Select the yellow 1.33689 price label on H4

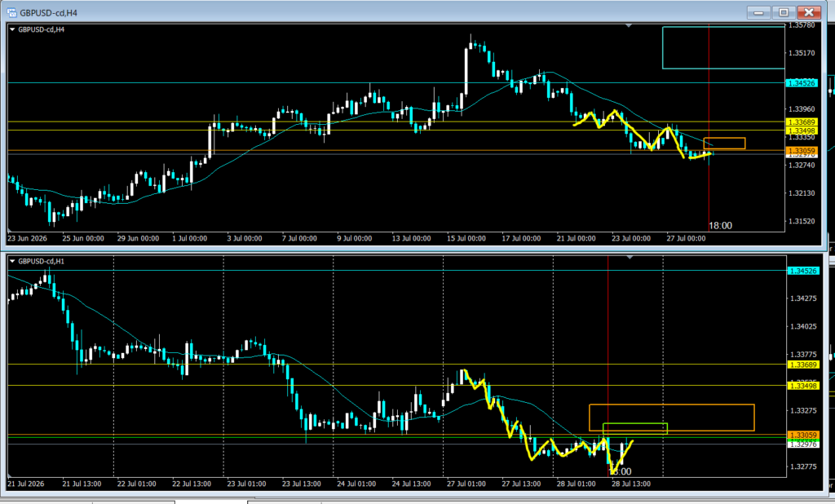(x=802, y=122)
